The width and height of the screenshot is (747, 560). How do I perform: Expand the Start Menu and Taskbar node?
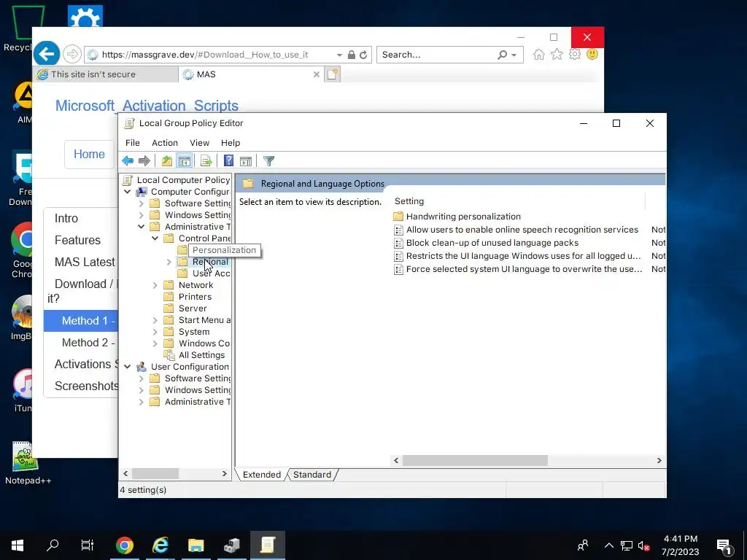[155, 320]
